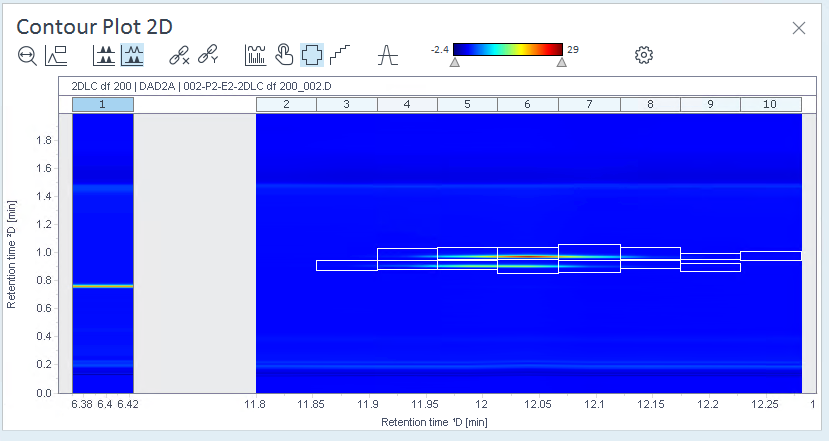Screen dimensions: 829x441
Task: Click the upper color scale slider handle
Action: click(562, 62)
